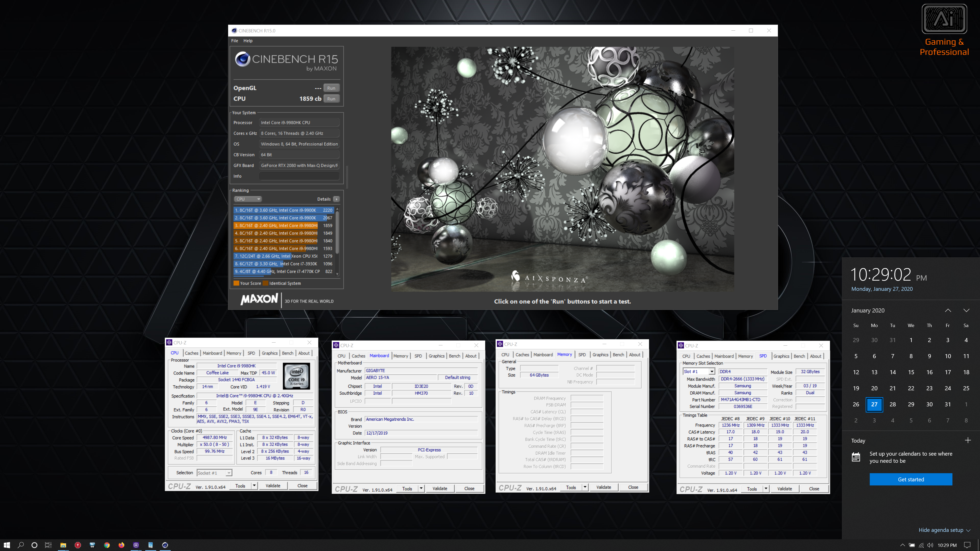Viewport: 980px width, 551px height.
Task: Click Validate in Memory CPU-Z window
Action: click(x=603, y=487)
